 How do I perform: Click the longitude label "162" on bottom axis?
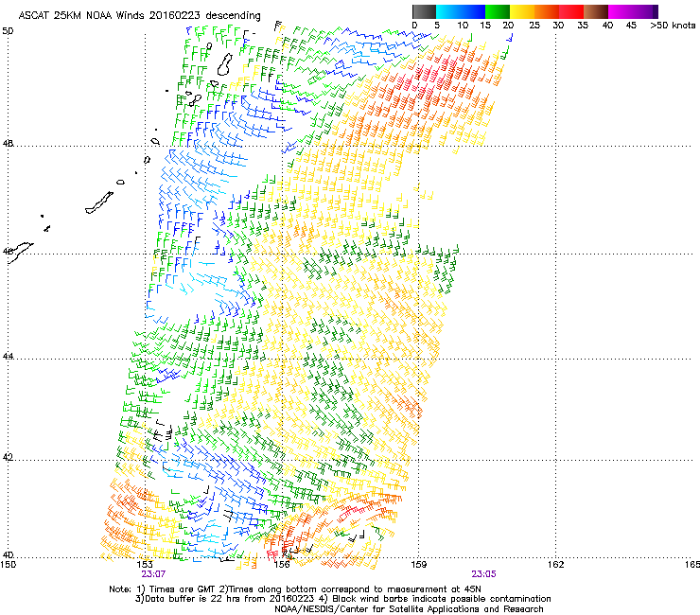tap(555, 565)
